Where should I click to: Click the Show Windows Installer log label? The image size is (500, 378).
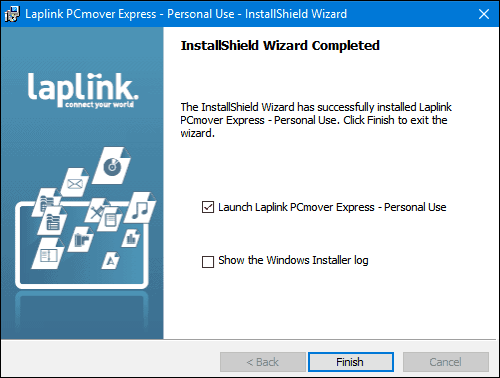point(293,260)
